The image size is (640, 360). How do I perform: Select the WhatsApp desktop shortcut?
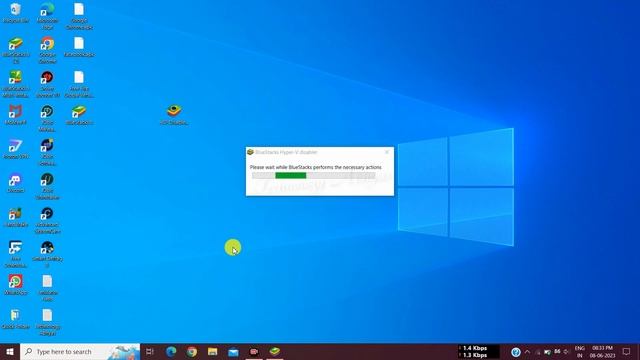point(16,284)
